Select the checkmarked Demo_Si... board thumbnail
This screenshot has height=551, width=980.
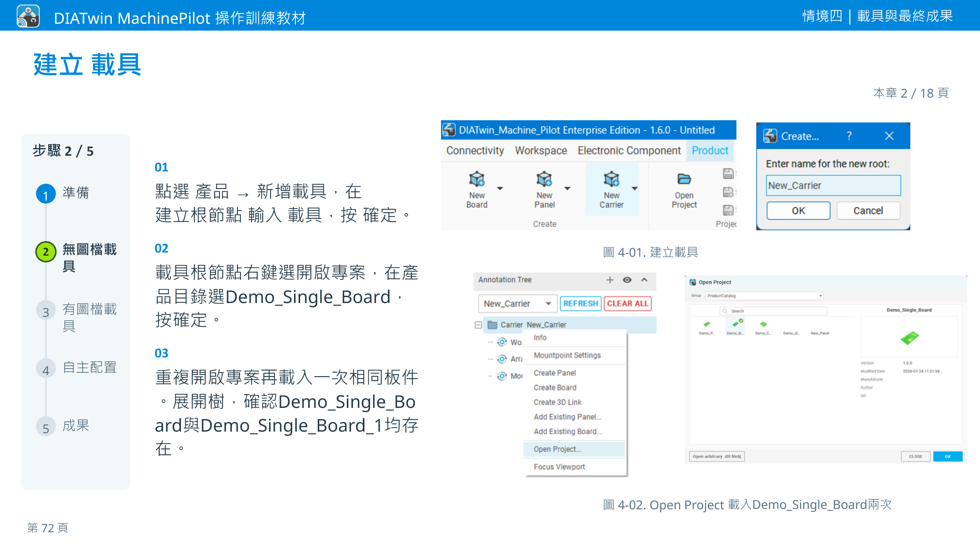coord(735,328)
